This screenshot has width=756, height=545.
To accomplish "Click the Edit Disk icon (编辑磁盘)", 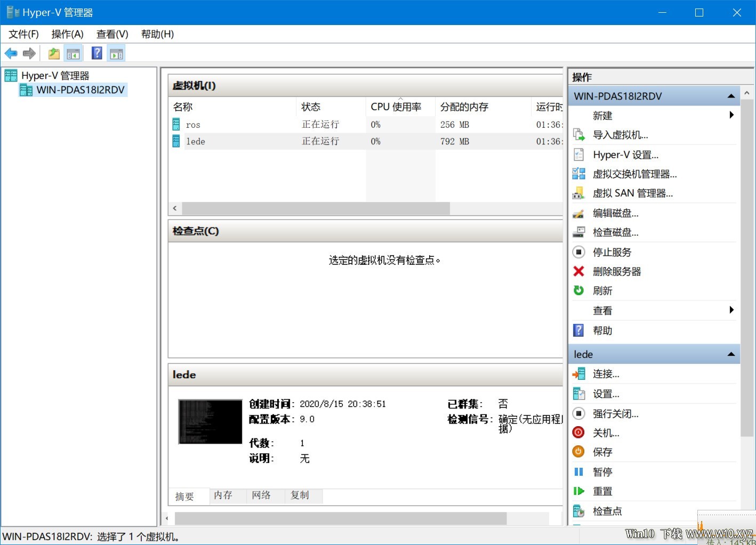I will 578,213.
